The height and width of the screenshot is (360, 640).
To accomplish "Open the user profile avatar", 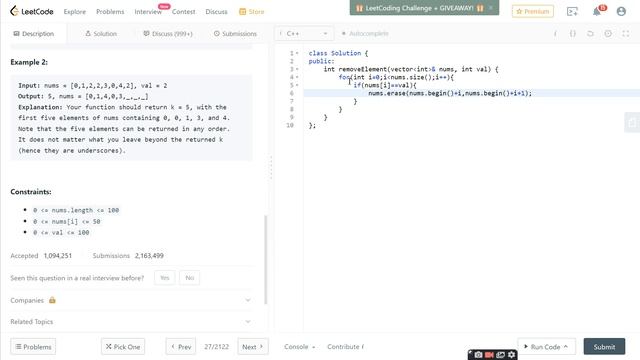I will click(621, 11).
